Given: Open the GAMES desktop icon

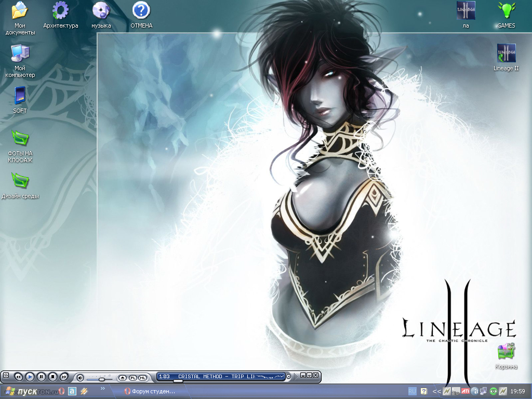Looking at the screenshot, I should click(506, 15).
